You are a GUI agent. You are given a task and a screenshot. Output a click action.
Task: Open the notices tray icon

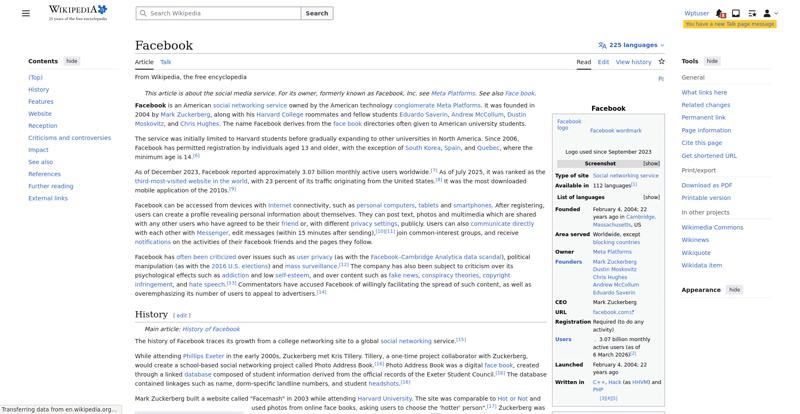coord(736,13)
